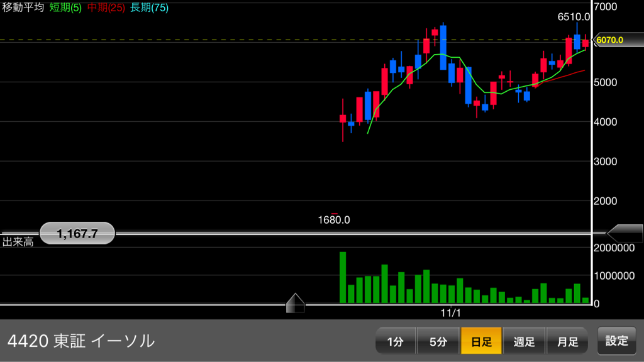This screenshot has width=644, height=362.
Task: Switch to the 1分 chart interval
Action: point(396,341)
